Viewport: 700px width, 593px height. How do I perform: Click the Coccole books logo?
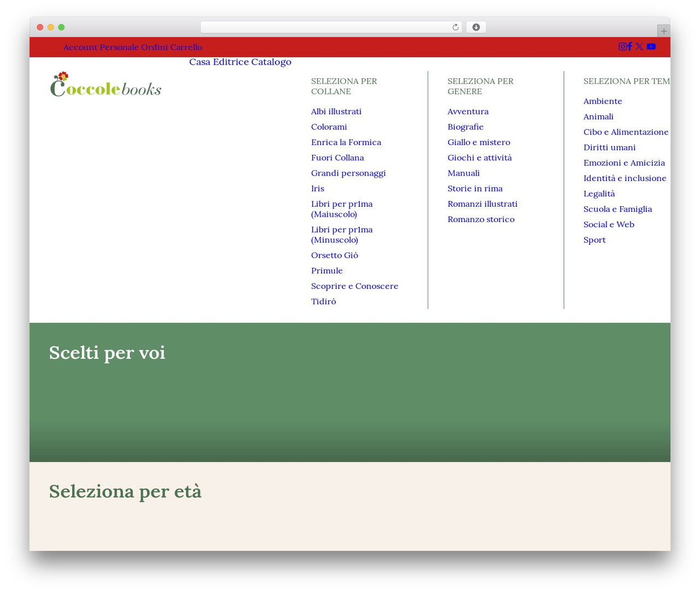coord(106,84)
